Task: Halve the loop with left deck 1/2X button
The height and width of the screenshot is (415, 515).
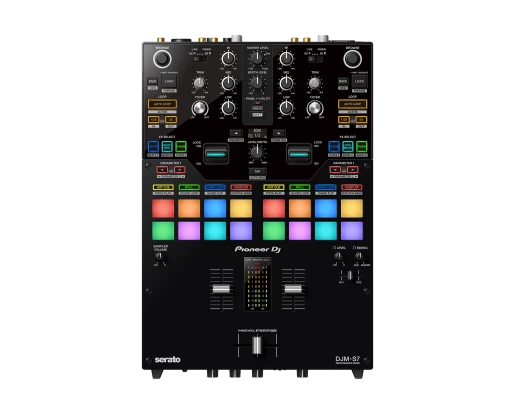Action: 153,120
